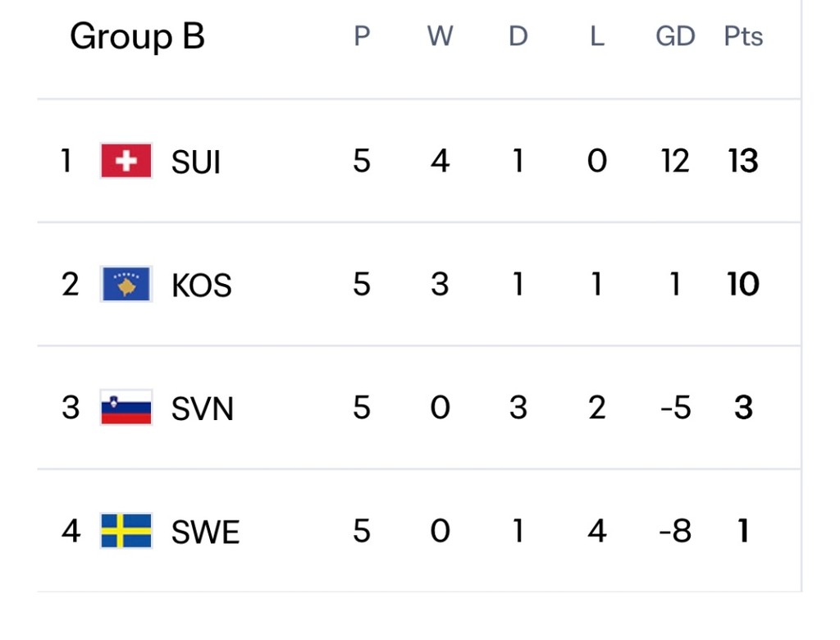The image size is (840, 640).
Task: Click the L column header
Action: pyautogui.click(x=596, y=37)
